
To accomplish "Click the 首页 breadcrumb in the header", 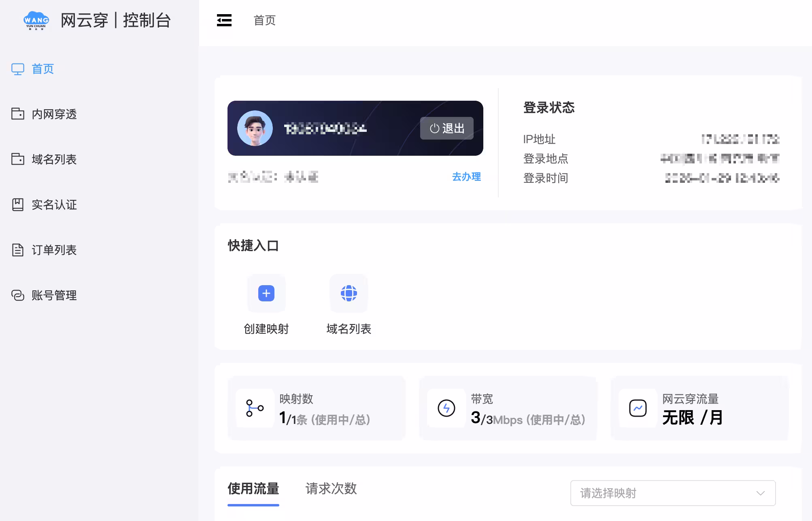I will (265, 20).
